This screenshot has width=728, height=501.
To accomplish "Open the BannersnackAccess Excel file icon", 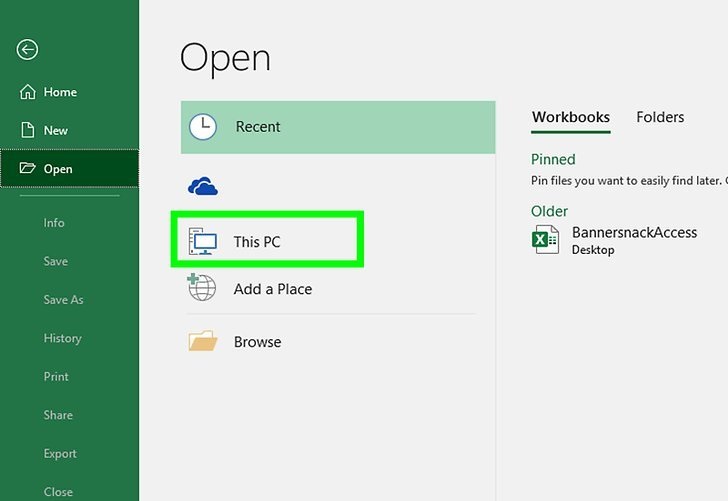I will click(x=546, y=240).
